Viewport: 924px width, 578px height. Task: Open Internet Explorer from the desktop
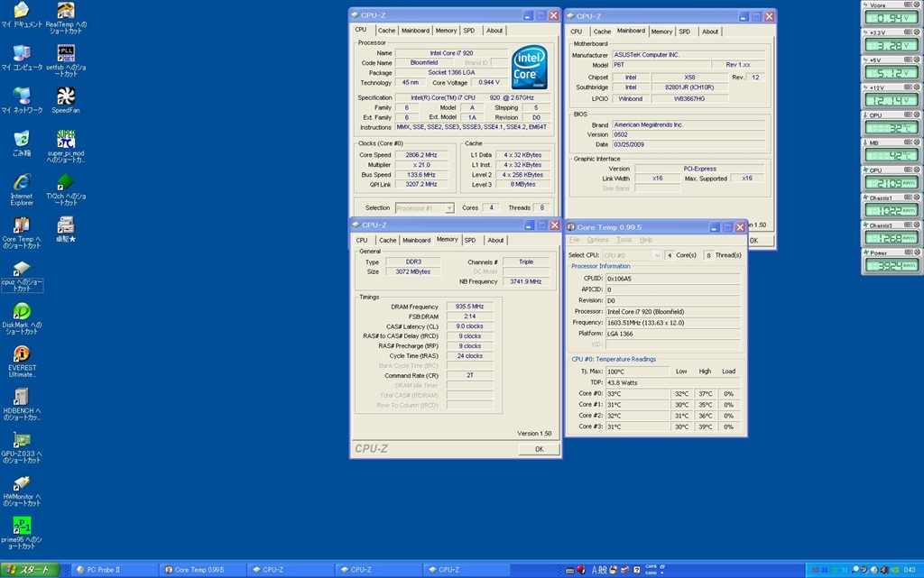coord(22,189)
